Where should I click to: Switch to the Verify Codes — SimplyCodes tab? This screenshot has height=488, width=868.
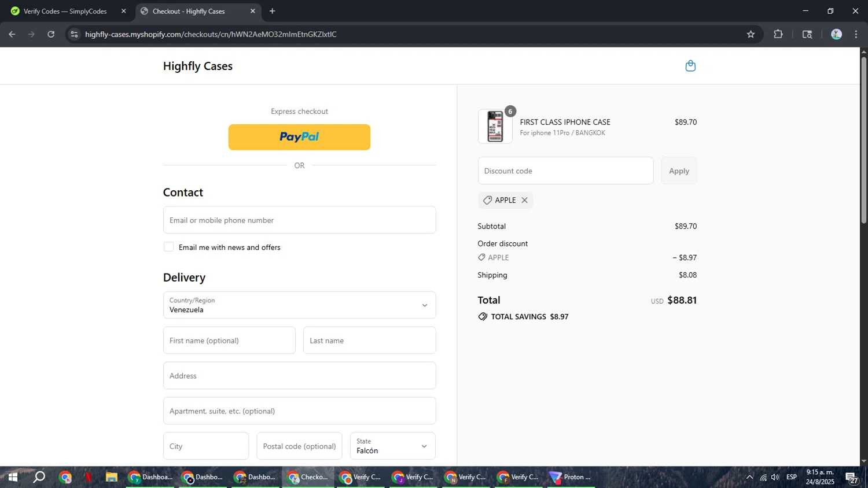pos(65,11)
